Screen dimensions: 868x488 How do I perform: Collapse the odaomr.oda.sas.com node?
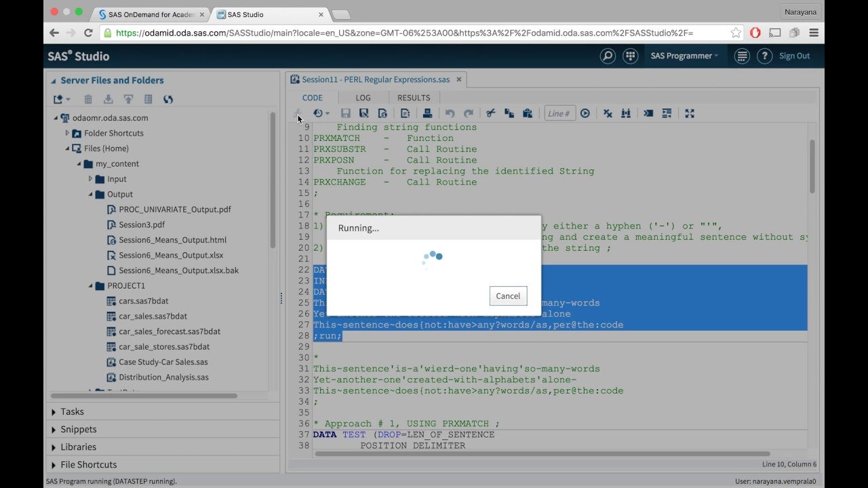[x=56, y=118]
